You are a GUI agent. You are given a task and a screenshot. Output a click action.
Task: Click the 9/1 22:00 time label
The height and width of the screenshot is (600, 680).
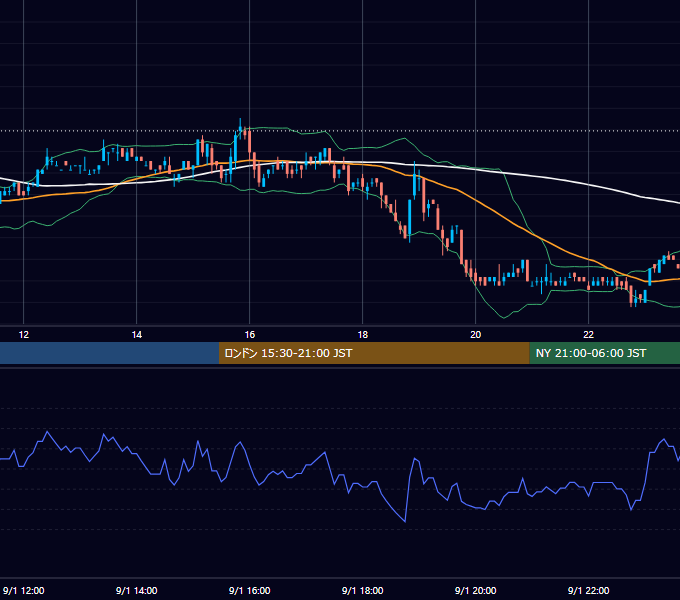(x=588, y=590)
